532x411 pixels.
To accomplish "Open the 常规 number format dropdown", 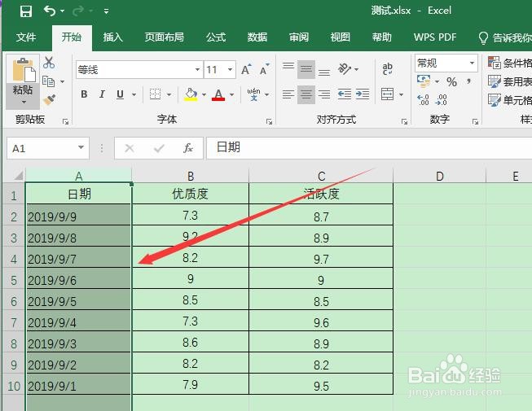I will click(472, 63).
